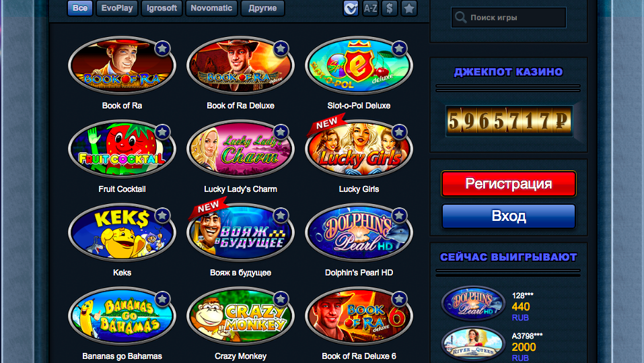Image resolution: width=644 pixels, height=363 pixels.
Task: Switch to the EvoPlay provider tab
Action: pyautogui.click(x=117, y=8)
